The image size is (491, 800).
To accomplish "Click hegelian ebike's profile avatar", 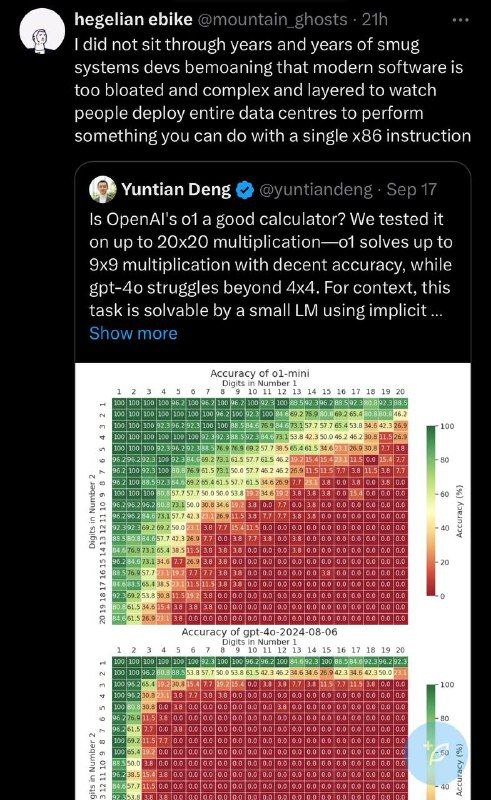I will pos(42,30).
